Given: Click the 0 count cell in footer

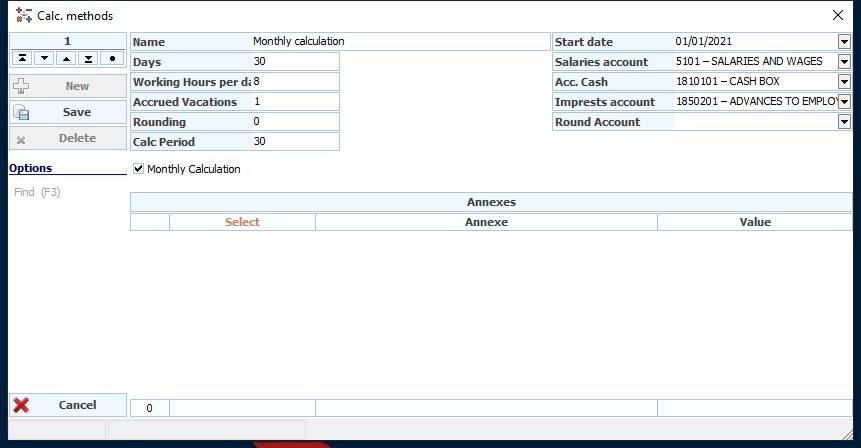Looking at the screenshot, I should (x=149, y=408).
